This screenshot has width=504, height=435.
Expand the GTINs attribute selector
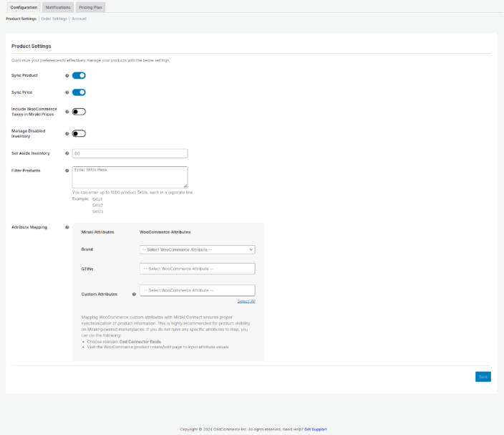[x=198, y=269]
